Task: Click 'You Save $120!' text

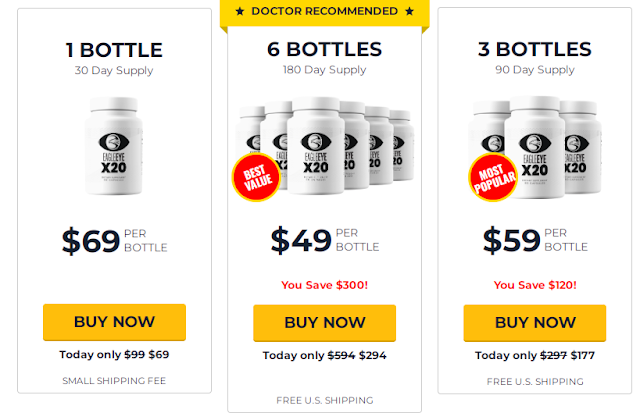Action: click(534, 285)
